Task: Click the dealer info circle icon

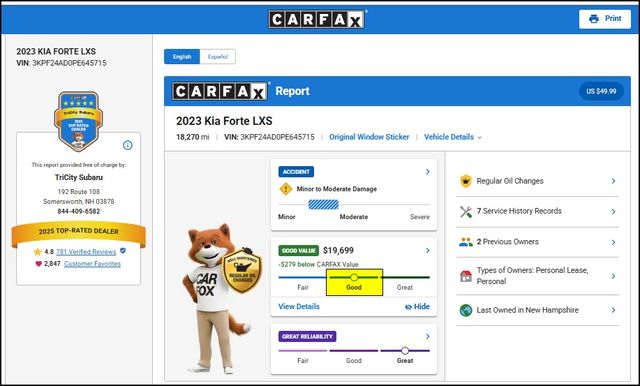Action: [128, 145]
